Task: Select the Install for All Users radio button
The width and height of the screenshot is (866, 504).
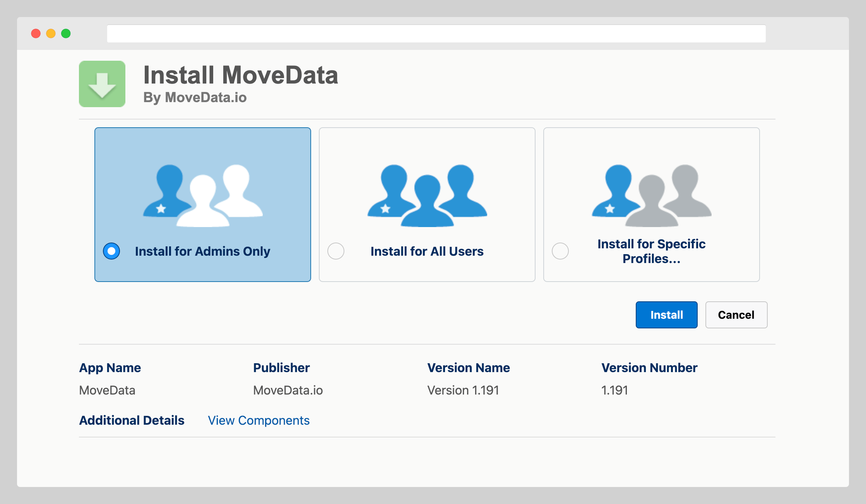Action: (x=336, y=251)
